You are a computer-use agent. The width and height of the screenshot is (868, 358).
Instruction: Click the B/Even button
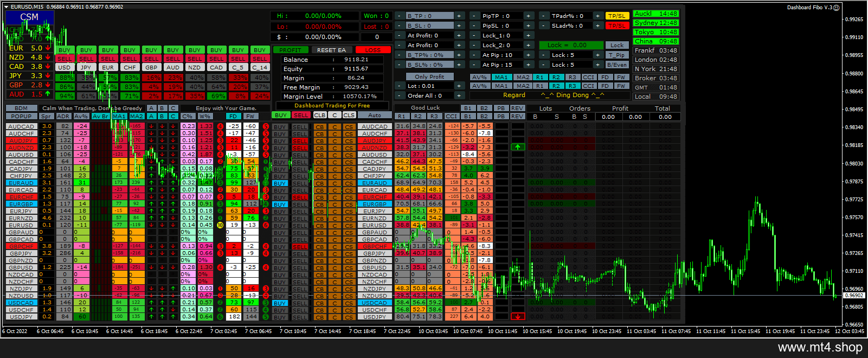coord(617,65)
